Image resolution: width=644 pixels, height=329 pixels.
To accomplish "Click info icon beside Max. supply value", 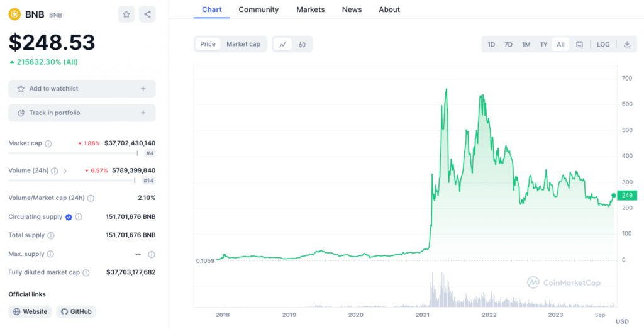I will (152, 255).
